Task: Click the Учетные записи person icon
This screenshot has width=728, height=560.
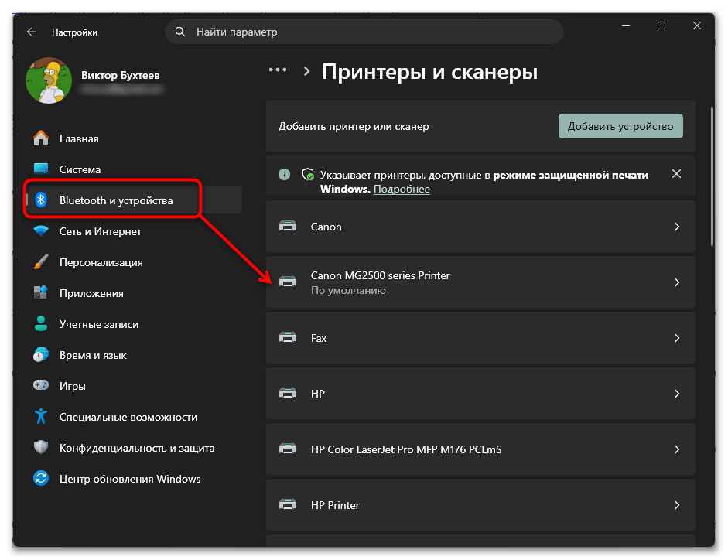Action: [x=41, y=323]
